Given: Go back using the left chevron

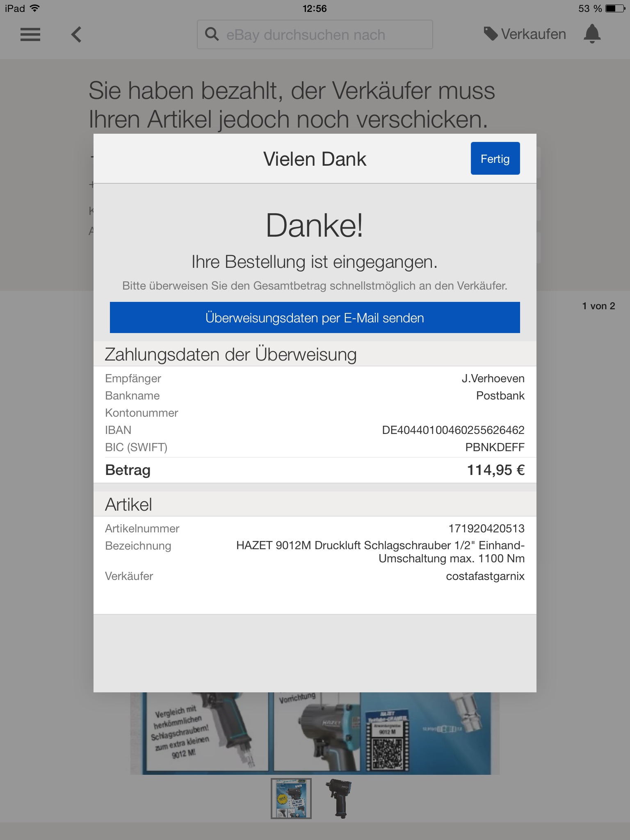Looking at the screenshot, I should click(x=76, y=34).
